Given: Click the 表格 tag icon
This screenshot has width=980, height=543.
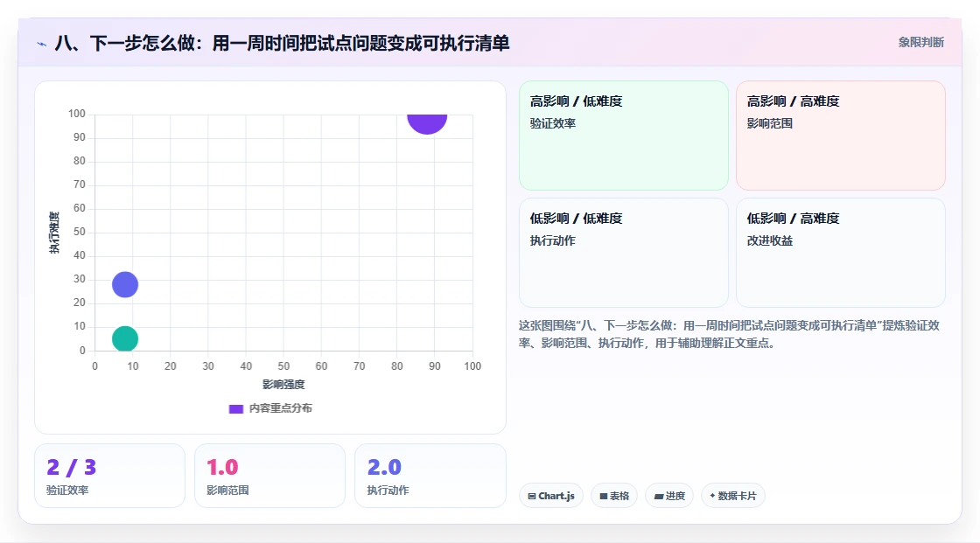Looking at the screenshot, I should point(604,496).
